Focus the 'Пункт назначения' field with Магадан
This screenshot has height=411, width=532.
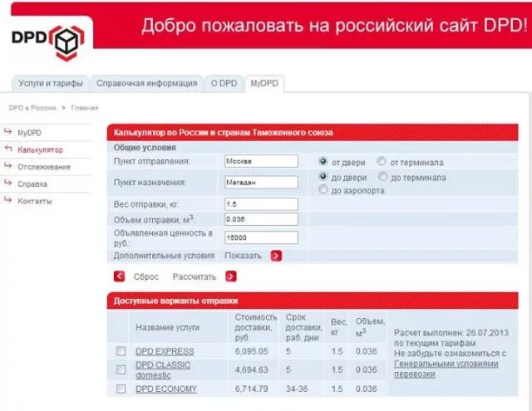[x=261, y=183]
